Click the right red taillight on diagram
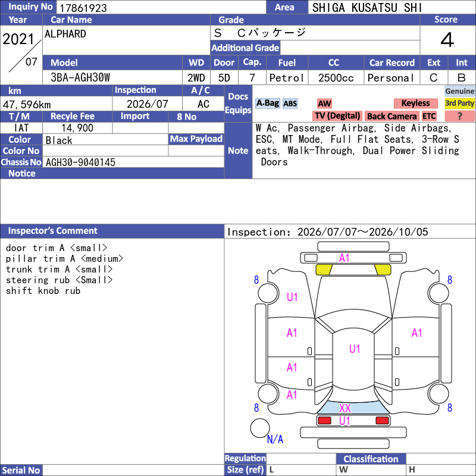This screenshot has height=476, width=476. tap(382, 421)
